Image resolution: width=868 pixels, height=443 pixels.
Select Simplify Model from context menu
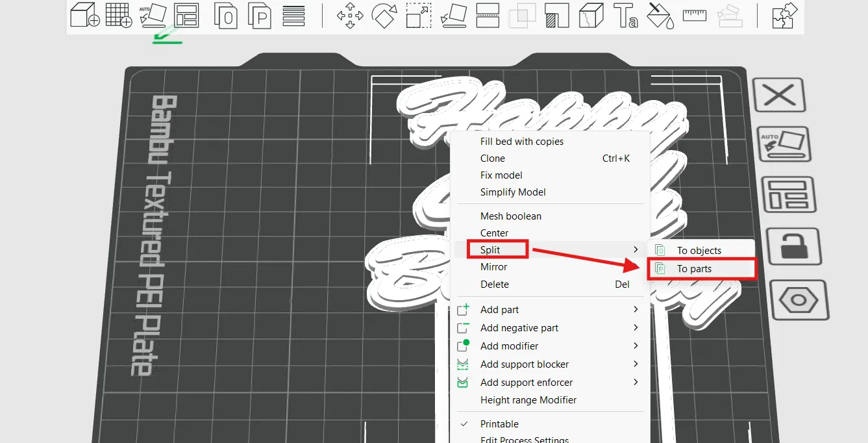[512, 192]
